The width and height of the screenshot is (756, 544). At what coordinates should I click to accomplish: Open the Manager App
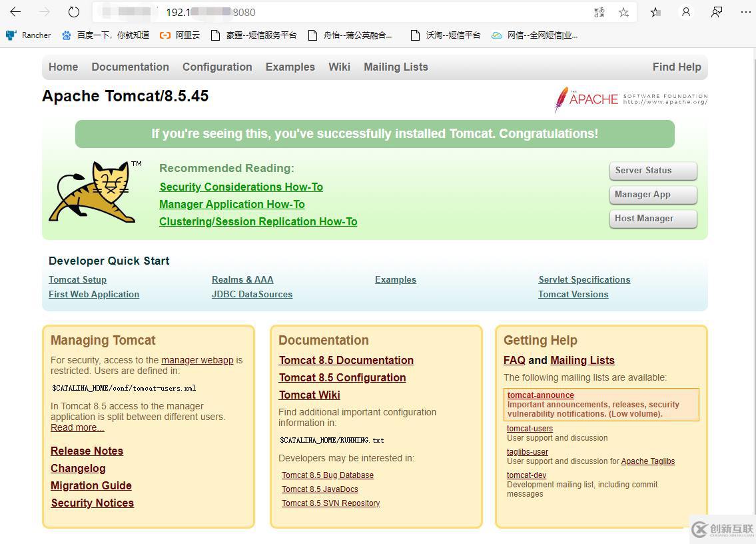[x=652, y=195]
